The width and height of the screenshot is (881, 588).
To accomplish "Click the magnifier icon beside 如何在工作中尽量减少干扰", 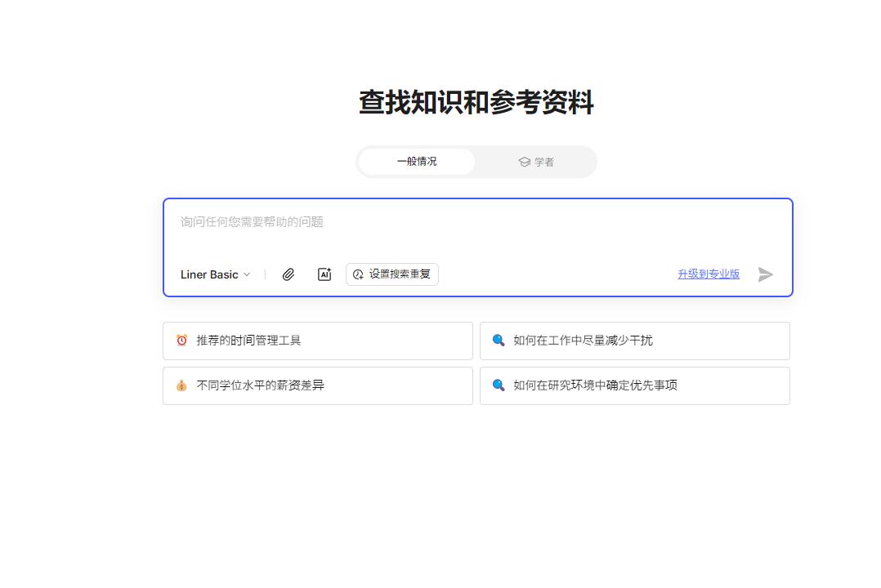I will tap(498, 341).
